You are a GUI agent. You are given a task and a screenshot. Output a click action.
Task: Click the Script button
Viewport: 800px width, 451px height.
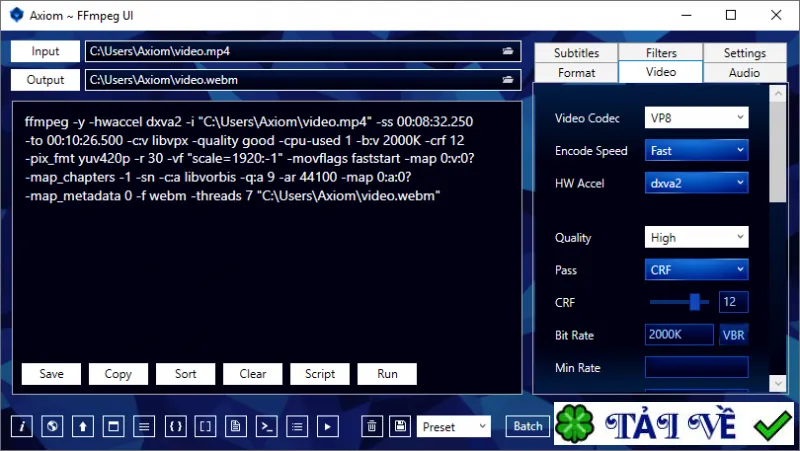pos(320,374)
